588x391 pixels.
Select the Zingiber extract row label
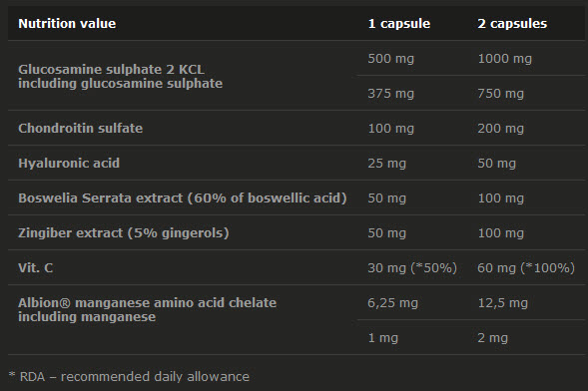(x=124, y=233)
